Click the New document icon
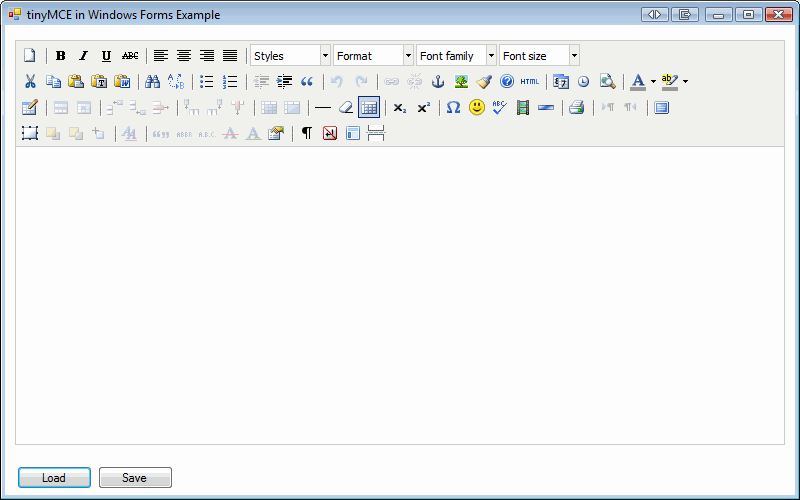The height and width of the screenshot is (500, 800). click(30, 55)
